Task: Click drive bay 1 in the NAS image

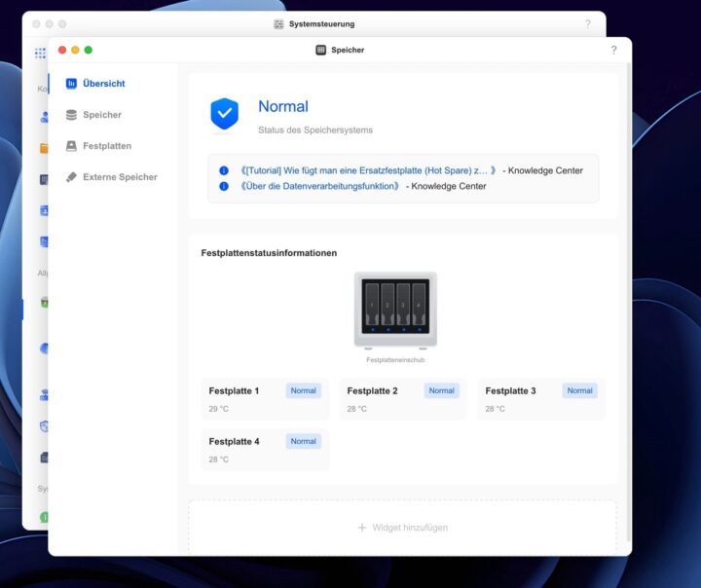Action: (x=371, y=305)
